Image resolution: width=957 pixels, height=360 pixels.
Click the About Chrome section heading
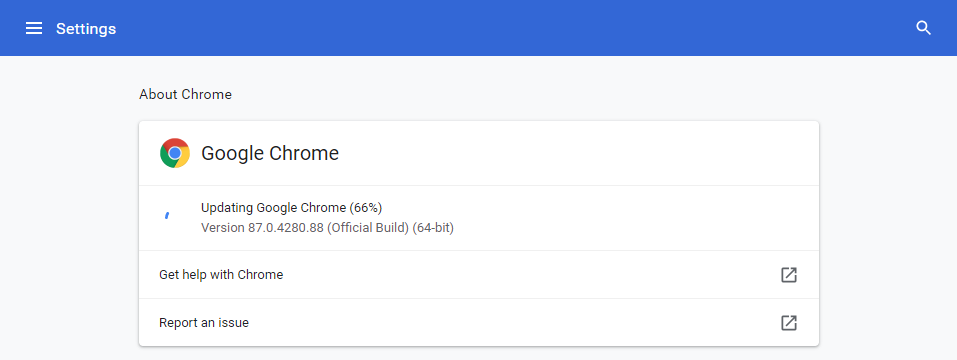[186, 95]
